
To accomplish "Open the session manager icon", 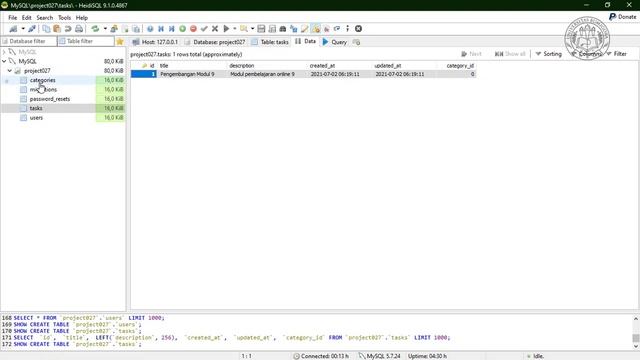I will click(x=13, y=29).
